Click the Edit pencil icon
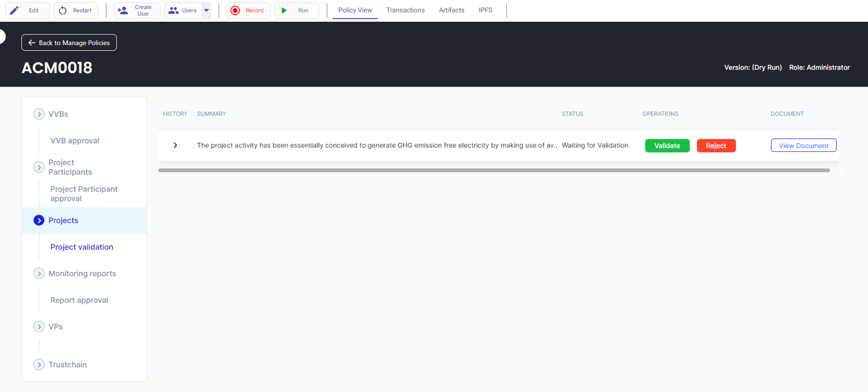The height and width of the screenshot is (392, 868). [x=15, y=10]
